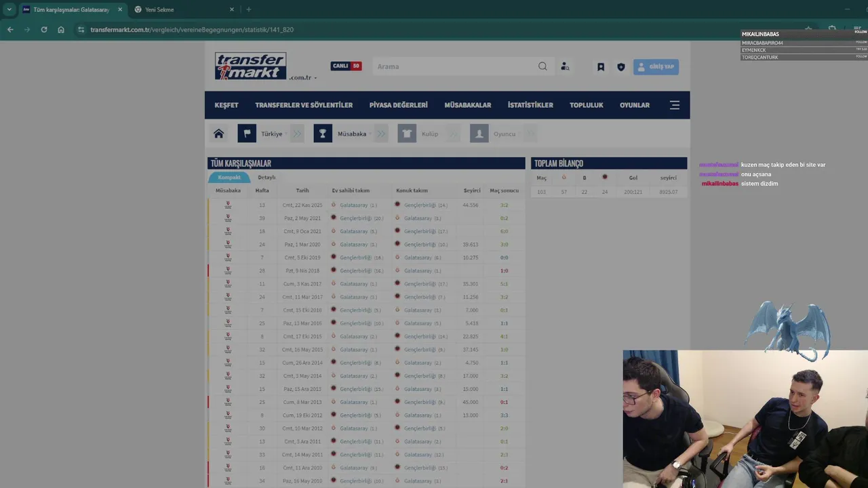Click the player silhouette icon
The width and height of the screenshot is (868, 488).
point(479,134)
